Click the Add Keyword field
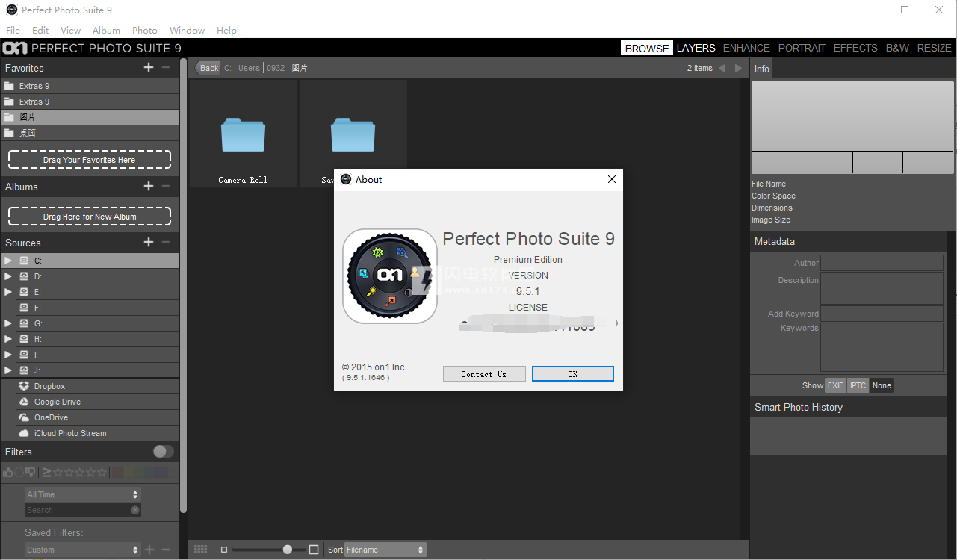The height and width of the screenshot is (560, 957). click(882, 314)
